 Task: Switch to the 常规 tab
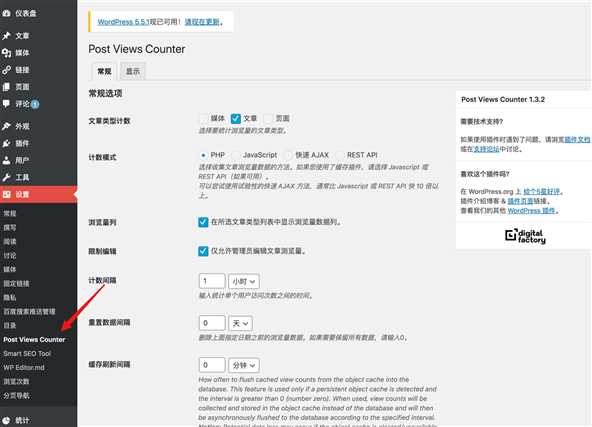click(x=104, y=71)
